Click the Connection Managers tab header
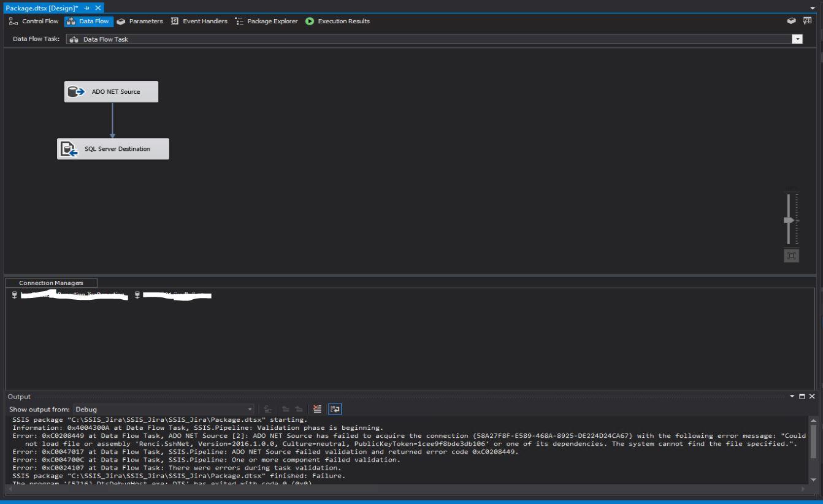 click(51, 283)
